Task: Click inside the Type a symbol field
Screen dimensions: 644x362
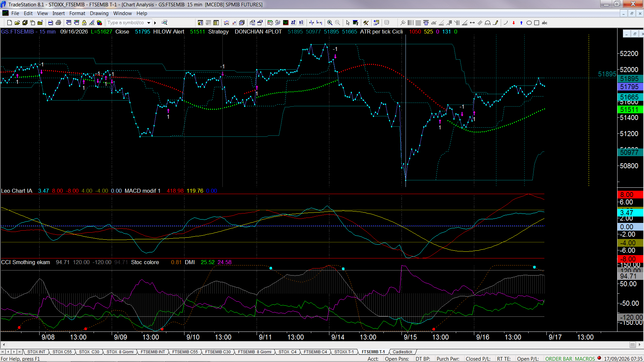Action: tap(126, 23)
